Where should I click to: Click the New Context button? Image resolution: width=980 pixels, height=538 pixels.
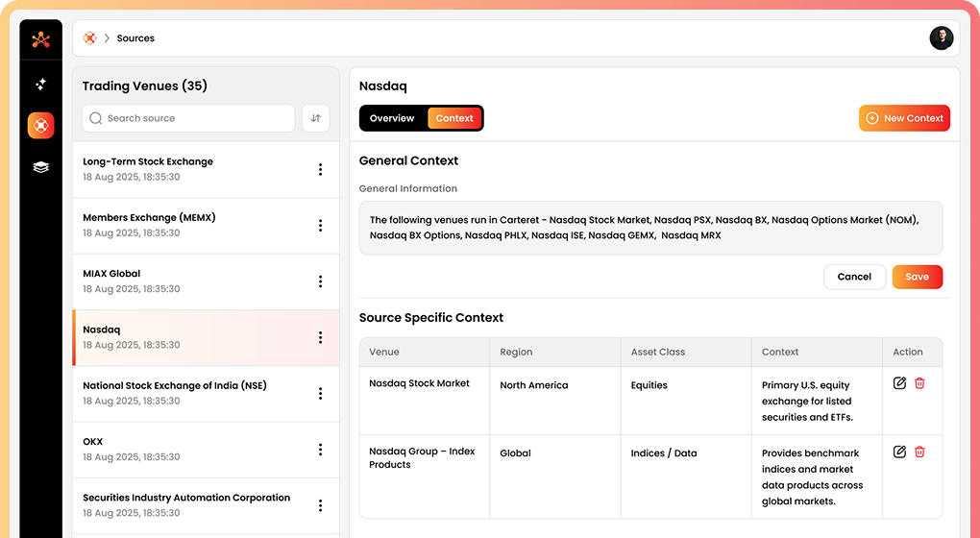point(904,118)
